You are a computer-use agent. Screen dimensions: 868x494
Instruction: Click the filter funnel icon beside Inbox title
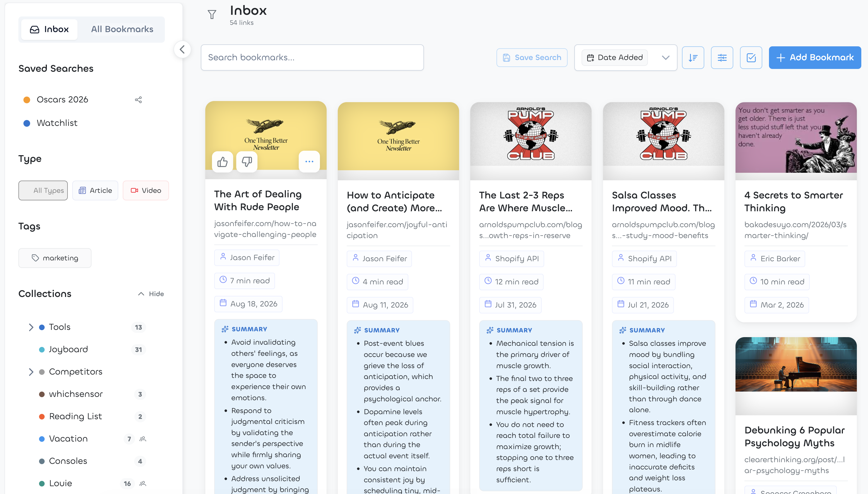tap(212, 15)
